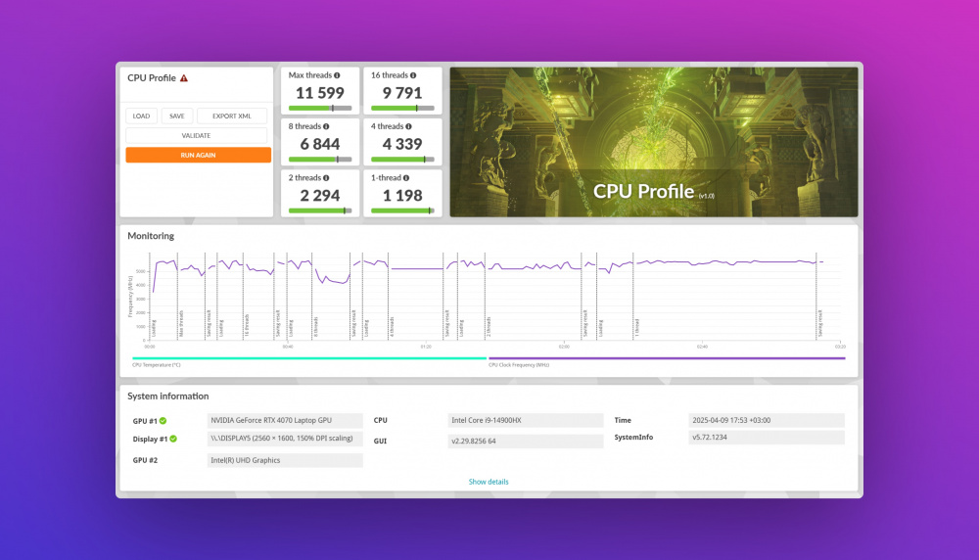Viewport: 979px width, 560px height.
Task: Click the 16 threads score 9 791
Action: [x=402, y=93]
